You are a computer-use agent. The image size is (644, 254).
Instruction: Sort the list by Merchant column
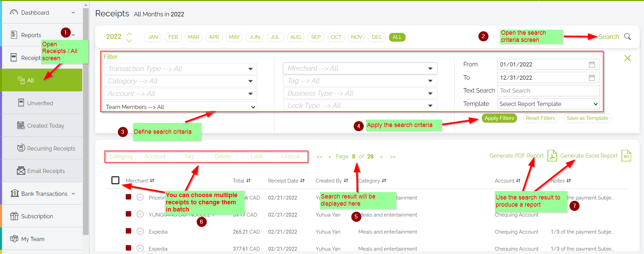pyautogui.click(x=152, y=181)
